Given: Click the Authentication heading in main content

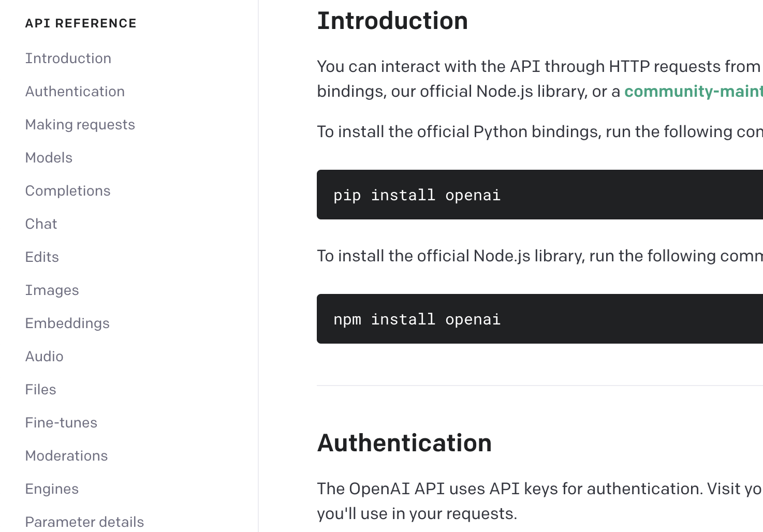Looking at the screenshot, I should pos(404,443).
